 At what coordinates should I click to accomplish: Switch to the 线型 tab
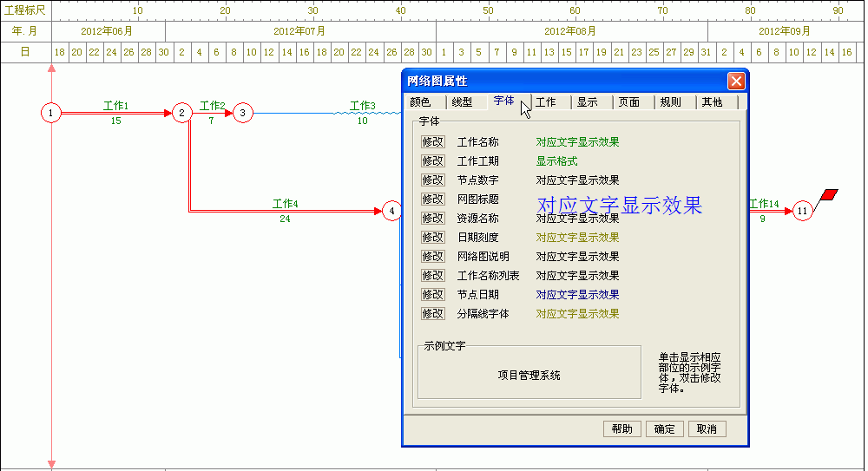(466, 102)
